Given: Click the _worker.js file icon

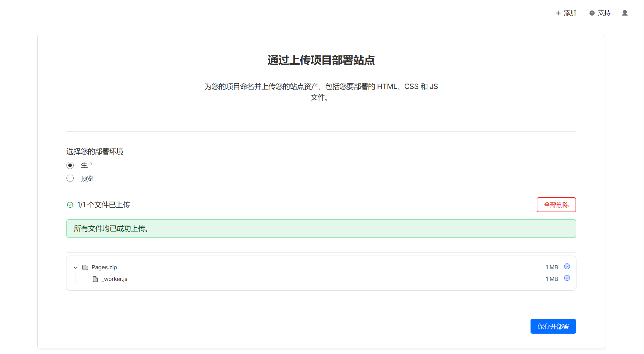Looking at the screenshot, I should pos(95,279).
